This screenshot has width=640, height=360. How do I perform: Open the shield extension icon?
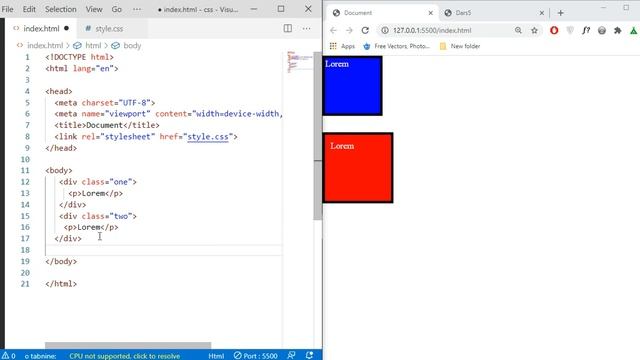[x=570, y=30]
